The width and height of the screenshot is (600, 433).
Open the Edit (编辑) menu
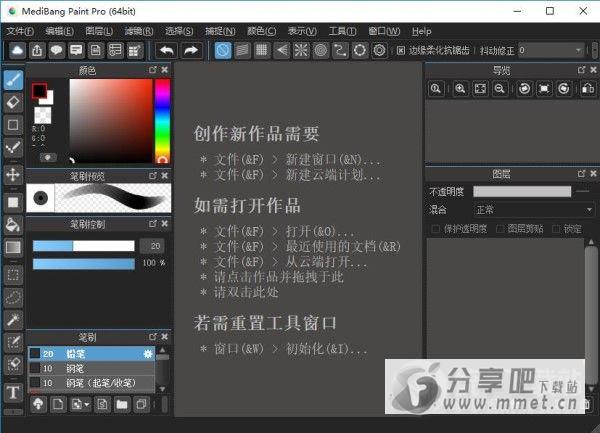click(x=59, y=31)
